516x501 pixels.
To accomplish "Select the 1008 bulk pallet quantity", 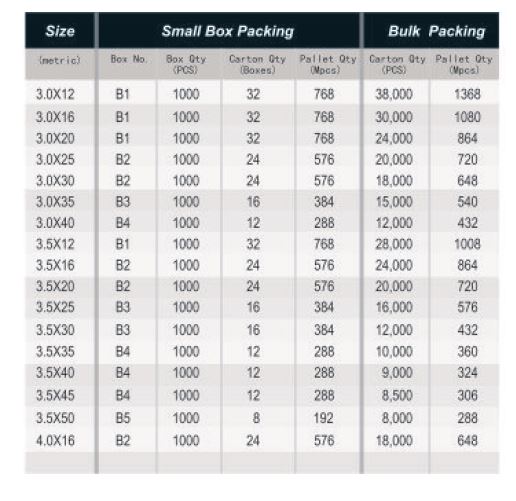I will 467,244.
